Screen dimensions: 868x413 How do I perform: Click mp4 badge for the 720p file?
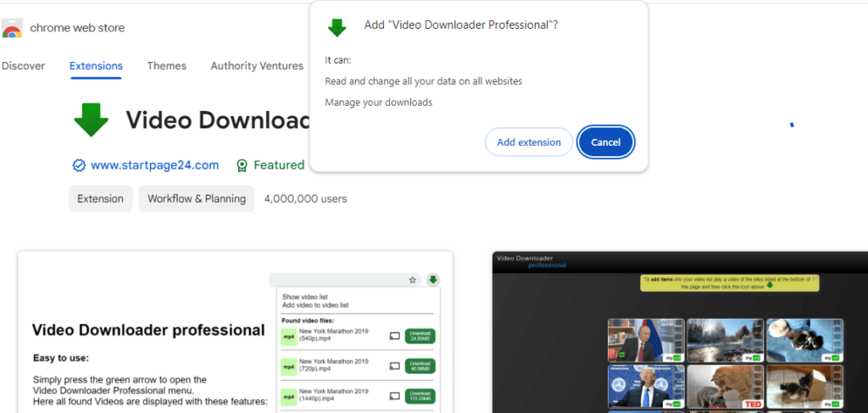288,366
